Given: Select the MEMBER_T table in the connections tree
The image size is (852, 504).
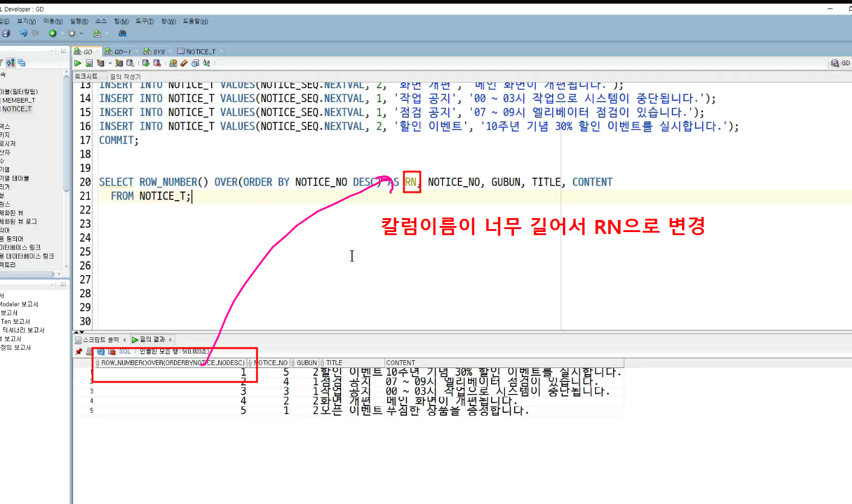Looking at the screenshot, I should coord(18,100).
